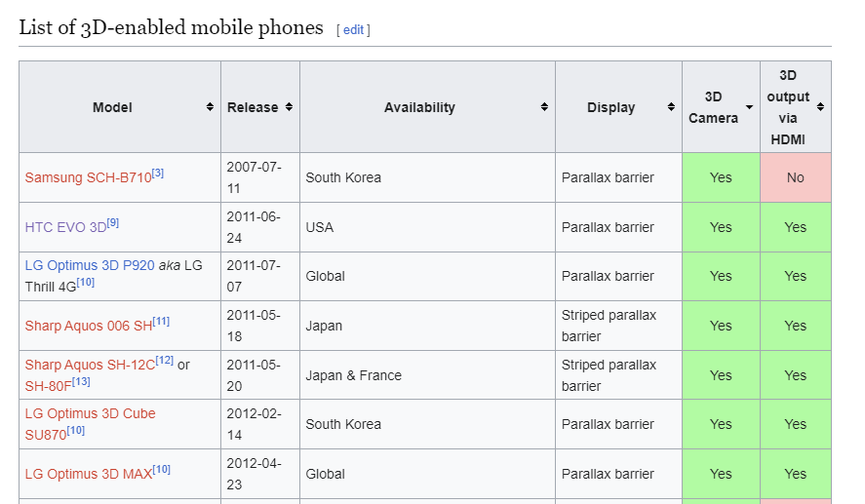This screenshot has width=865, height=504.
Task: Open LG Optimus 3D P920 link
Action: pyautogui.click(x=90, y=265)
